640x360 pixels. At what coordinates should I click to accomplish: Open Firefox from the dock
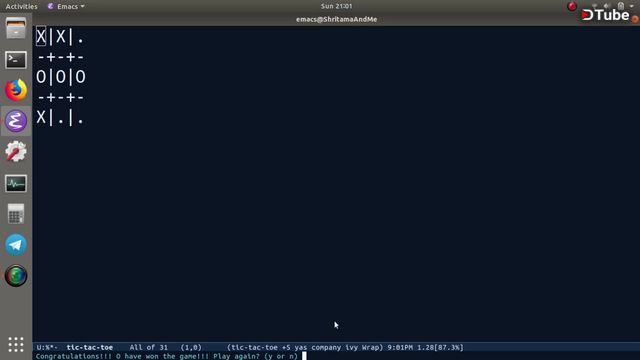[x=16, y=90]
